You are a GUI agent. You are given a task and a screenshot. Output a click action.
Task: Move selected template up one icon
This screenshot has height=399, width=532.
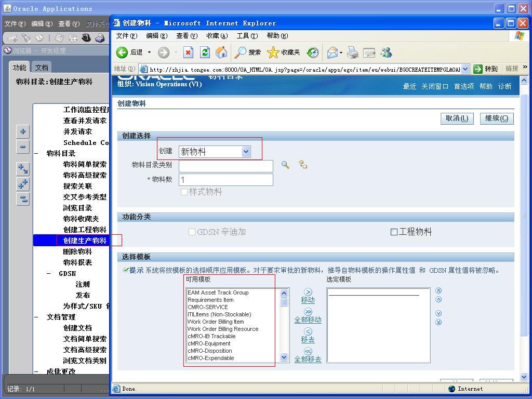coord(438,299)
